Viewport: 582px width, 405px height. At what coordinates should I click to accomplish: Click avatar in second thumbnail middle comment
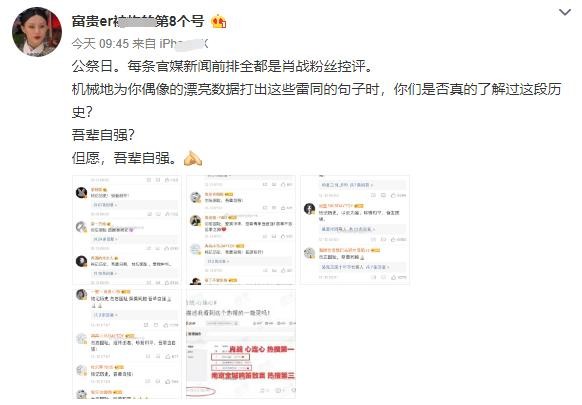pos(195,221)
